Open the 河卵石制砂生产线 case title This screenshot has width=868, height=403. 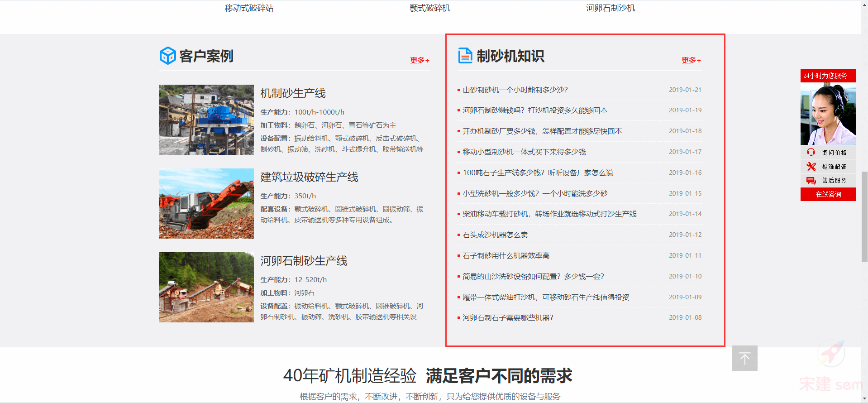(x=304, y=261)
